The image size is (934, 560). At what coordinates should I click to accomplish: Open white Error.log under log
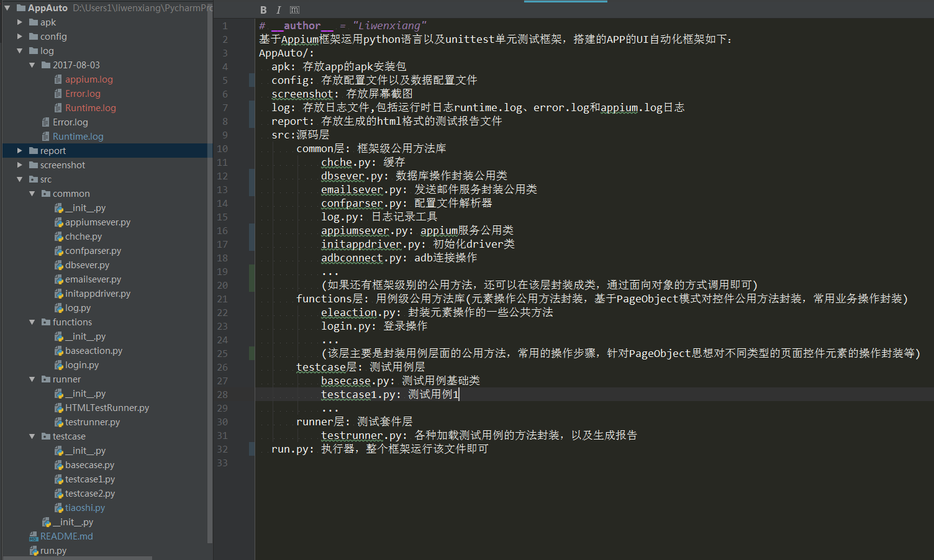click(70, 122)
